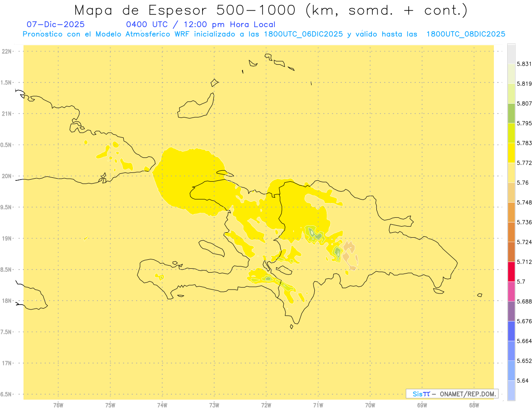Click the 70W longitude axis label
The width and height of the screenshot is (532, 411).
click(370, 405)
